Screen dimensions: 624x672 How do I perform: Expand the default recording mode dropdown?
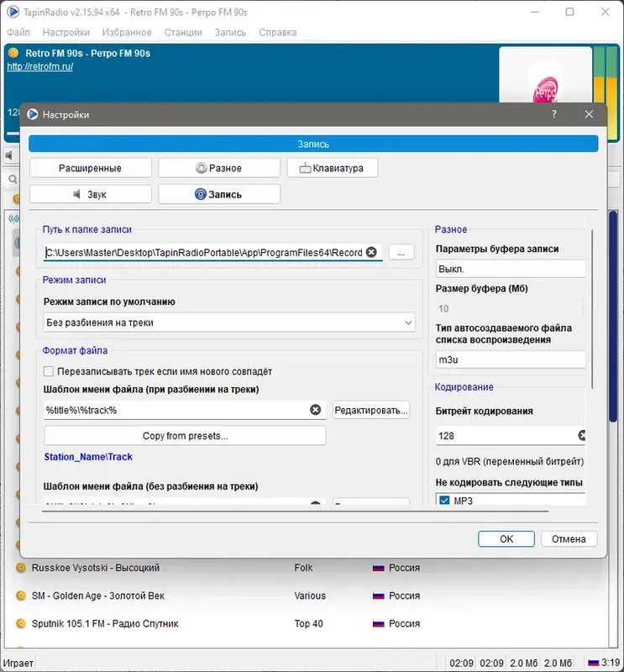(229, 323)
